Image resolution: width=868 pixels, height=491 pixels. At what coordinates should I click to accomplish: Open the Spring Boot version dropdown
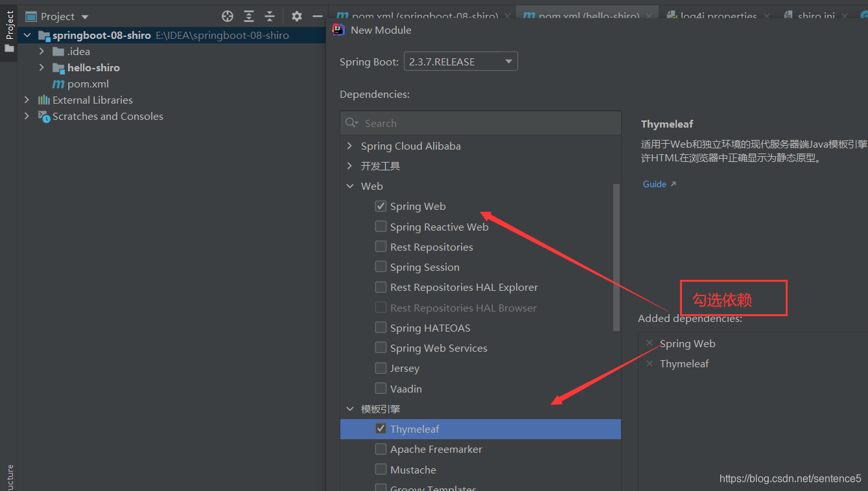pyautogui.click(x=461, y=62)
